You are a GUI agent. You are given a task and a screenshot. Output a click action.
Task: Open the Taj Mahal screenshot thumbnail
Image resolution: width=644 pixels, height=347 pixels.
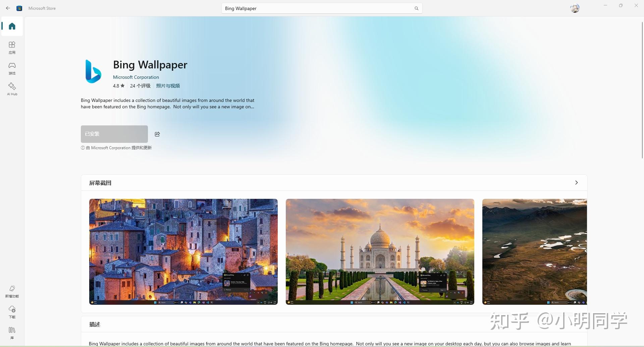click(380, 252)
